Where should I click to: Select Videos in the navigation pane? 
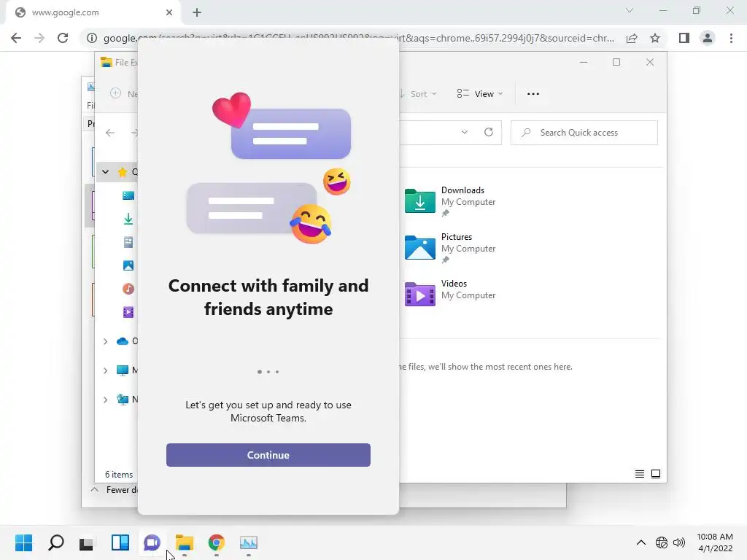pos(128,312)
